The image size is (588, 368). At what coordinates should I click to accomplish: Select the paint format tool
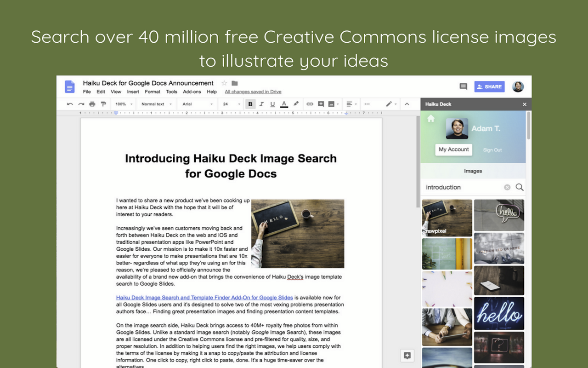[103, 104]
